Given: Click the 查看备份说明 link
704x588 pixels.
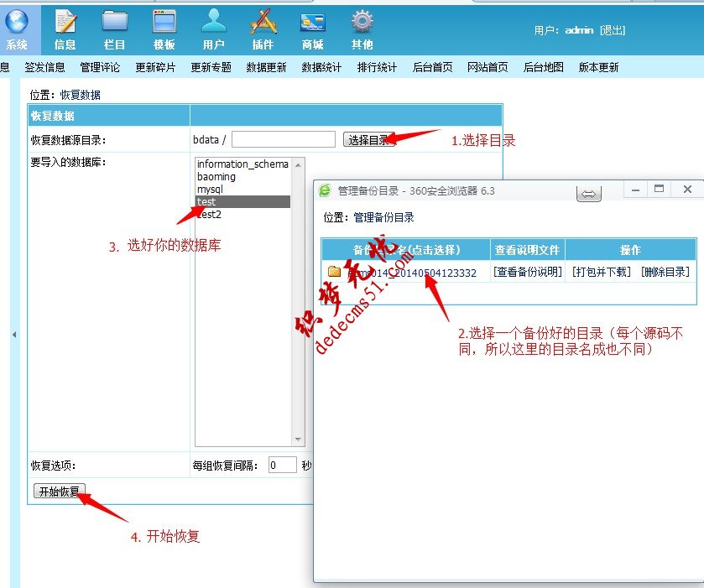Looking at the screenshot, I should pos(524,273).
